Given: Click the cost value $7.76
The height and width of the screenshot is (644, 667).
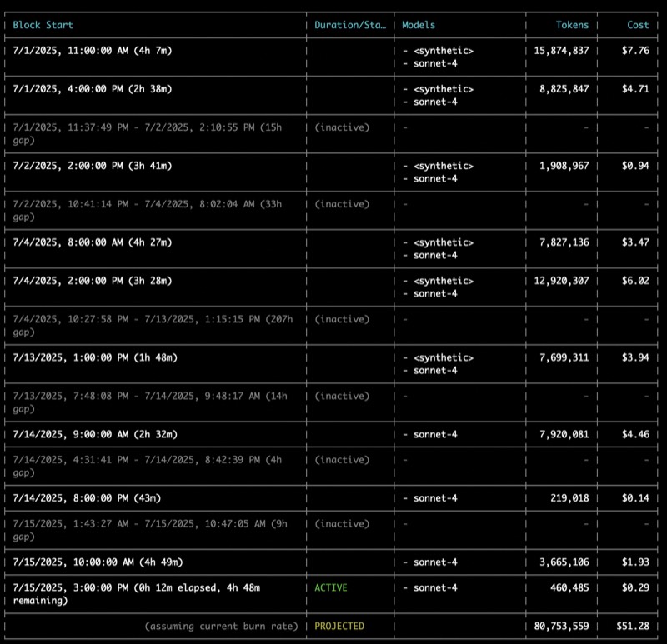Looking at the screenshot, I should [x=635, y=51].
